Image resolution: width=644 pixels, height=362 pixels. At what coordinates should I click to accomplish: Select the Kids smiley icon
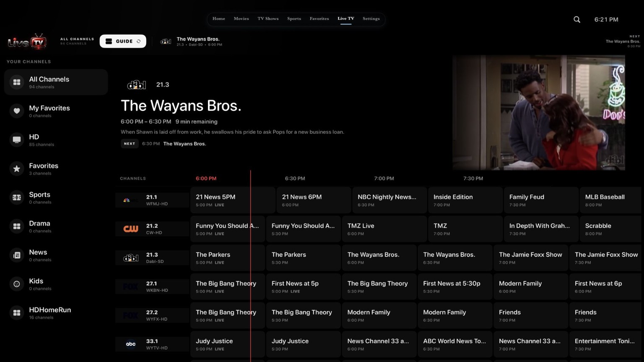[17, 284]
